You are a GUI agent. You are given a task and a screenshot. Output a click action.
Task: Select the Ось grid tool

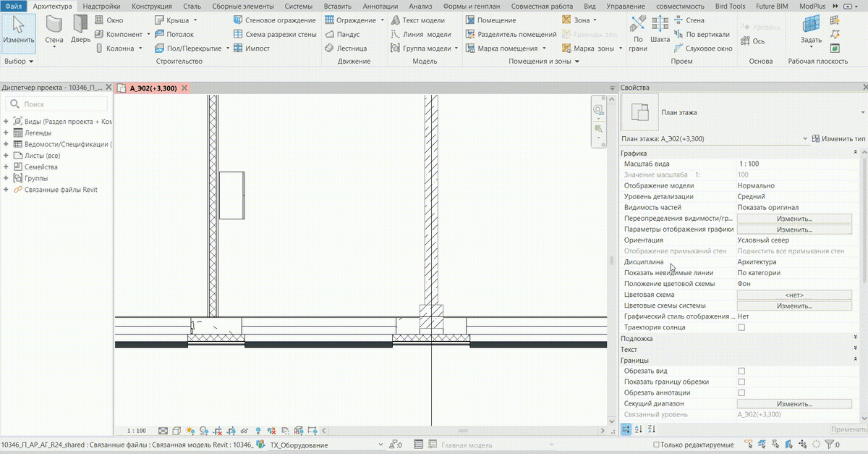point(752,41)
